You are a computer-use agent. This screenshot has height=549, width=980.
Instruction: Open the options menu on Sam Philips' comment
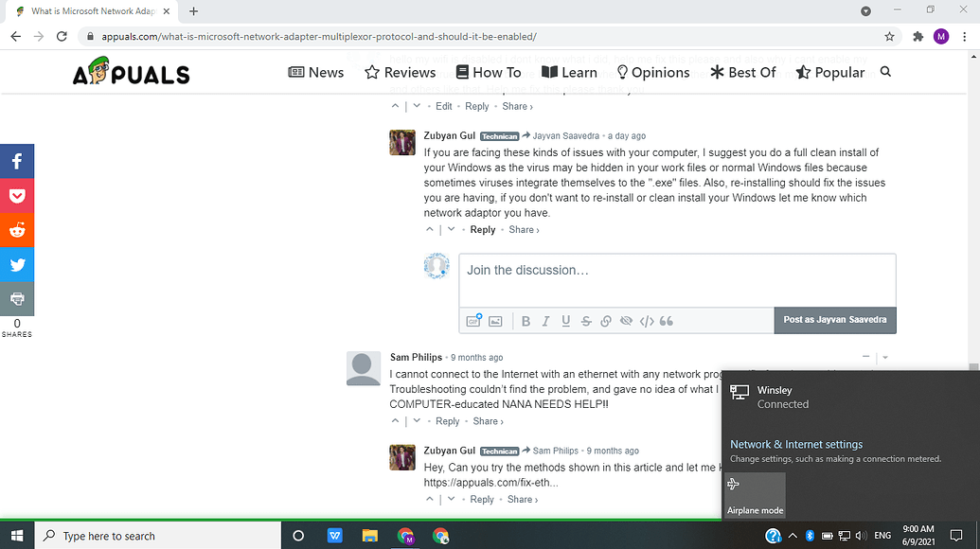[884, 357]
